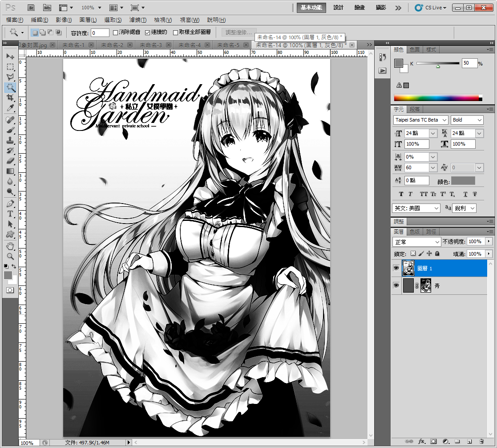497x448 pixels.
Task: Select the Hand tool
Action: point(10,246)
